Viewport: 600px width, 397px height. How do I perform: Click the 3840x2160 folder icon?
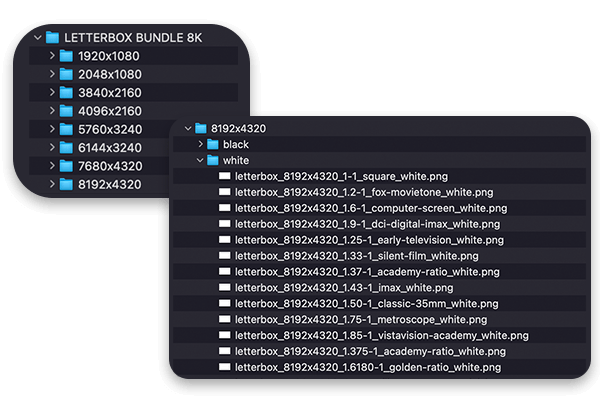tap(66, 93)
